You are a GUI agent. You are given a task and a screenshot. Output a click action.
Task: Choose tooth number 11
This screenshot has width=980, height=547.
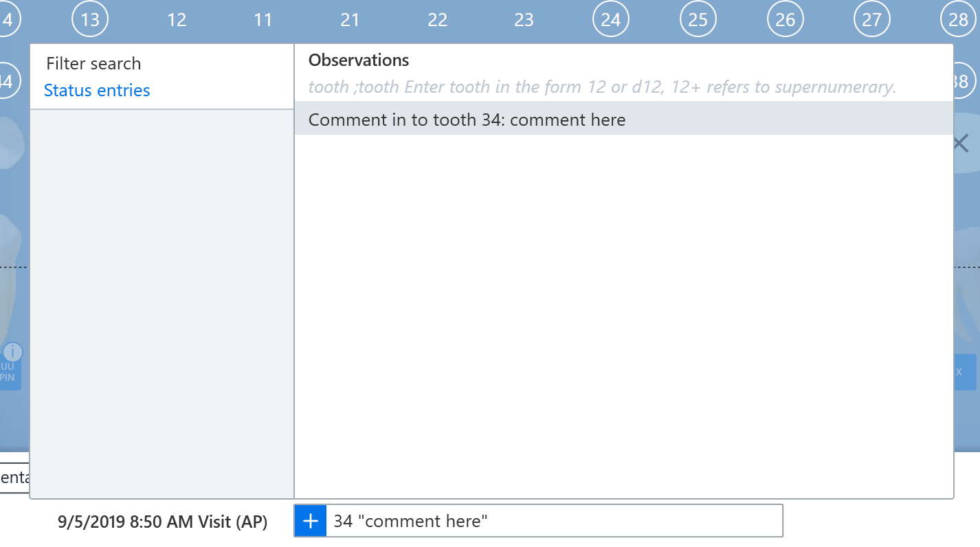[263, 20]
